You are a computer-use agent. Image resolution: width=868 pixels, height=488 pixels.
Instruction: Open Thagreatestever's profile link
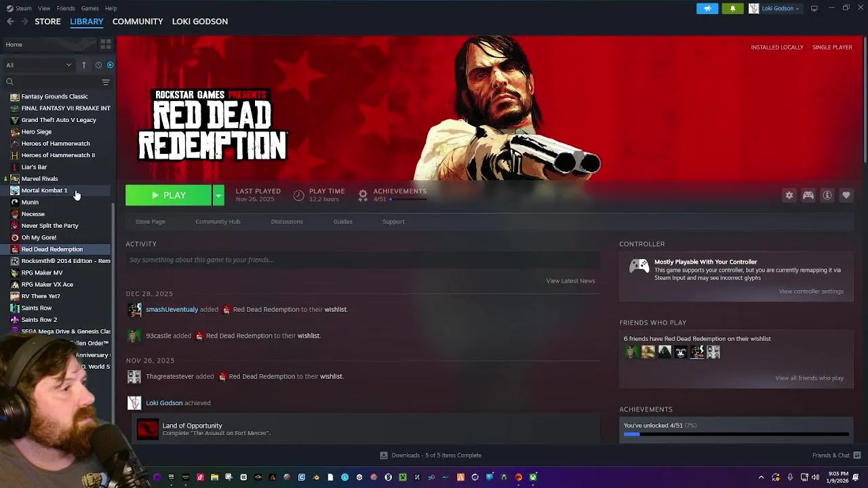[x=170, y=376]
